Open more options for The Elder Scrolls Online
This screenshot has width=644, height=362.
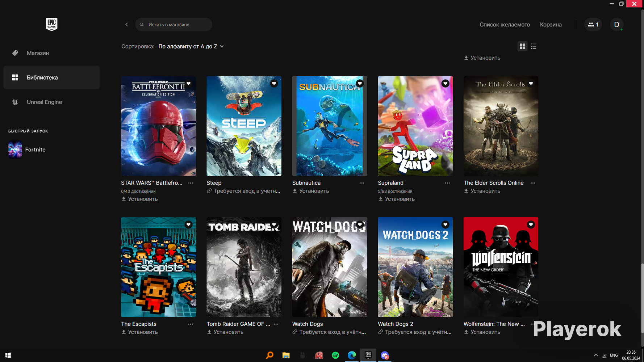pyautogui.click(x=533, y=183)
